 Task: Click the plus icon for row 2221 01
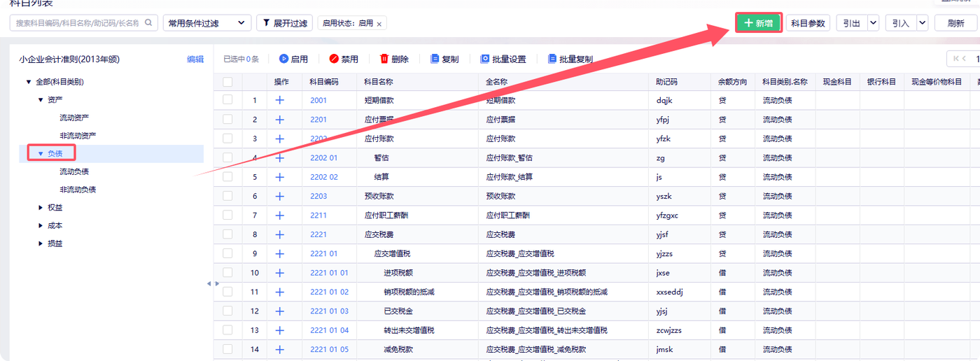(280, 253)
